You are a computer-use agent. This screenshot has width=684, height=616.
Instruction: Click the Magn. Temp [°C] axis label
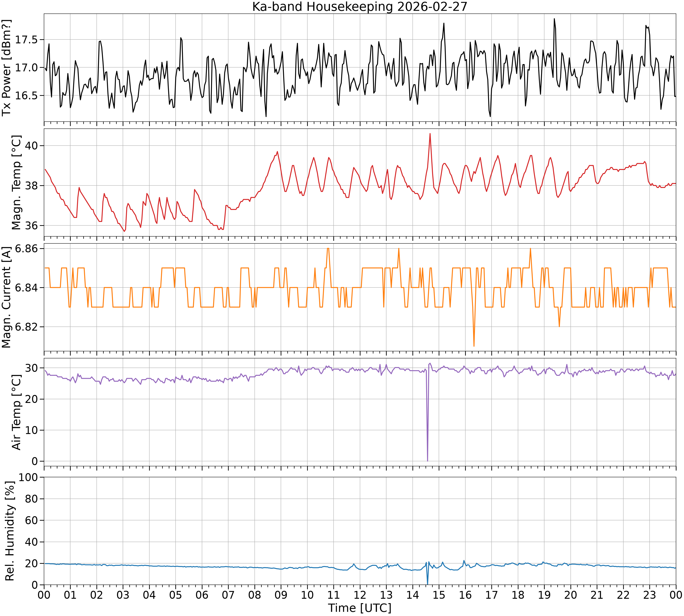16,183
